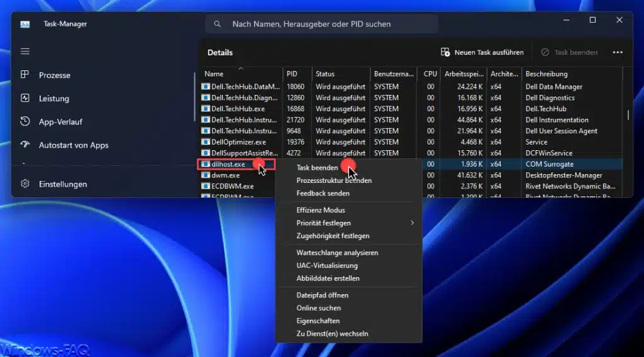
Task: Click the DCFWinService description
Action: pos(548,153)
